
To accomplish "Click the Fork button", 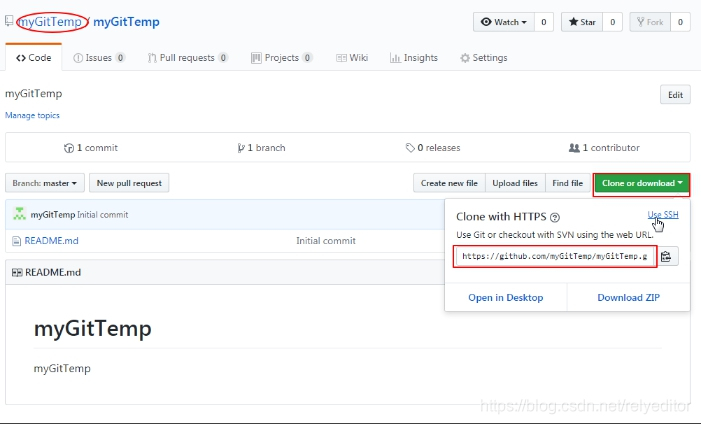I will pyautogui.click(x=650, y=22).
